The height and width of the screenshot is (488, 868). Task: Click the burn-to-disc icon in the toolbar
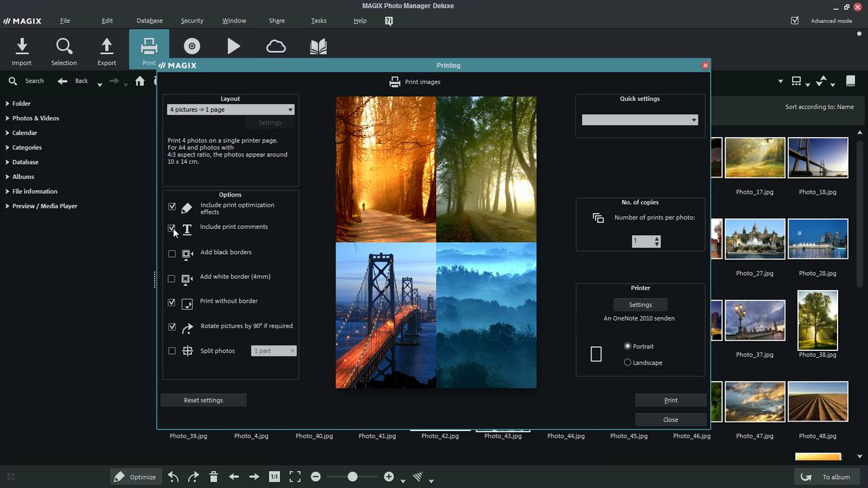point(191,46)
